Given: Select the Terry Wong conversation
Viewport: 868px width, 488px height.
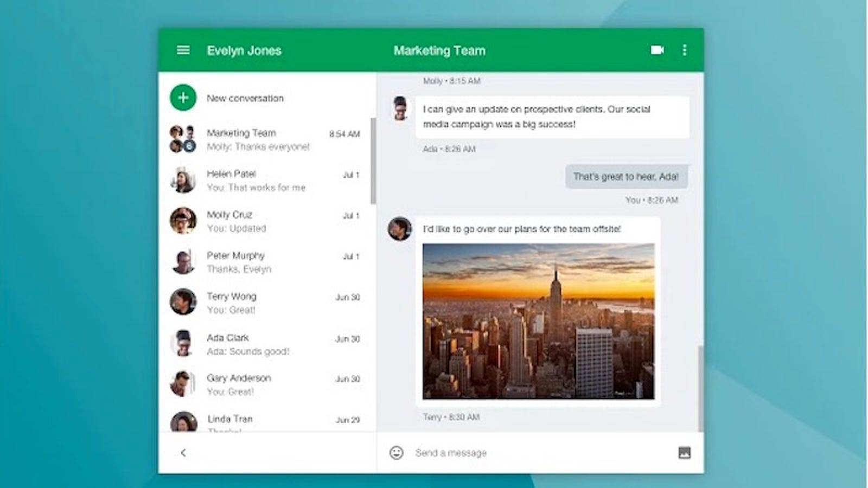Looking at the screenshot, I should (266, 303).
